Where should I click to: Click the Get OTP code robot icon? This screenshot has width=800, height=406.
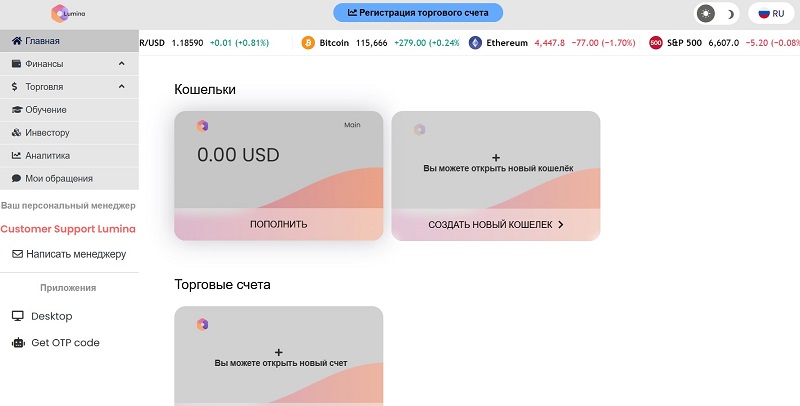pyautogui.click(x=17, y=343)
